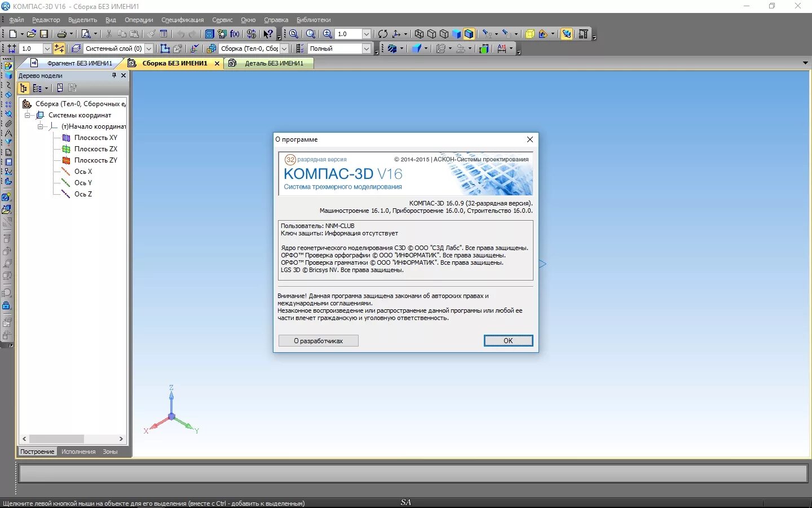Toggle Shaded with edges display mode
This screenshot has width=812, height=508.
pos(469,34)
